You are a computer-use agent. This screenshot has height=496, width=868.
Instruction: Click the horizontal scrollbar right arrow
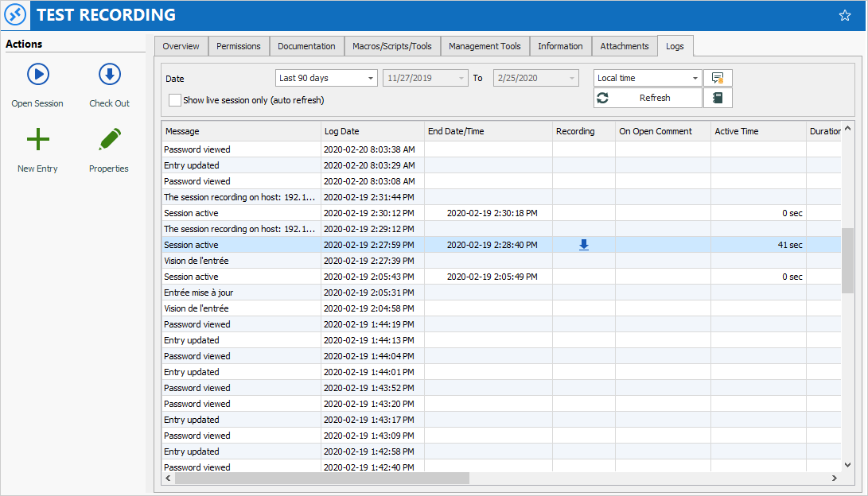coord(834,479)
